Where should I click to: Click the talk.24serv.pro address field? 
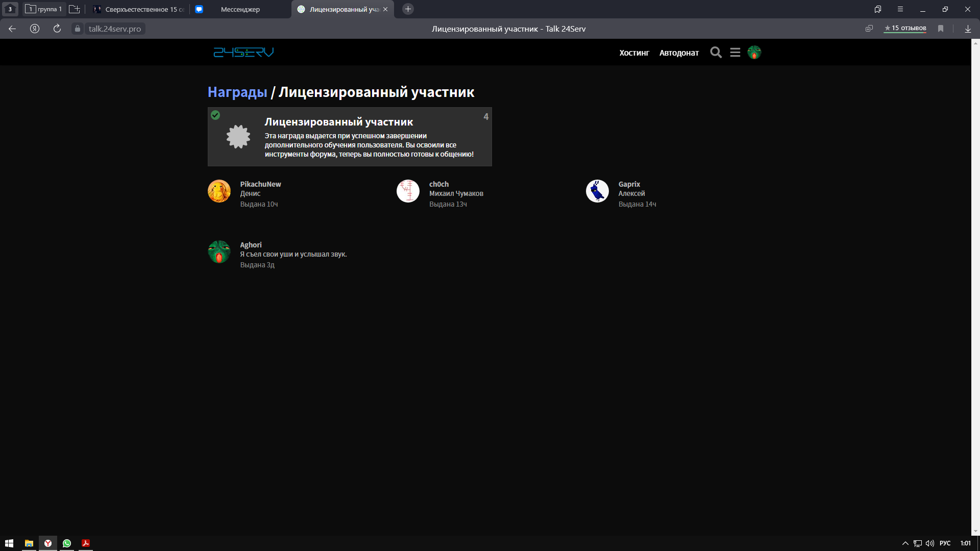(114, 29)
